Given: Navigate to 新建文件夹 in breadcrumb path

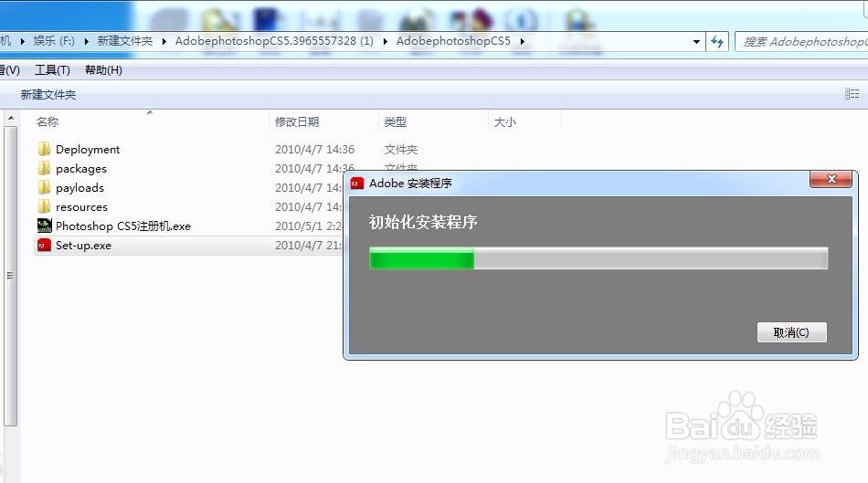Looking at the screenshot, I should [125, 41].
